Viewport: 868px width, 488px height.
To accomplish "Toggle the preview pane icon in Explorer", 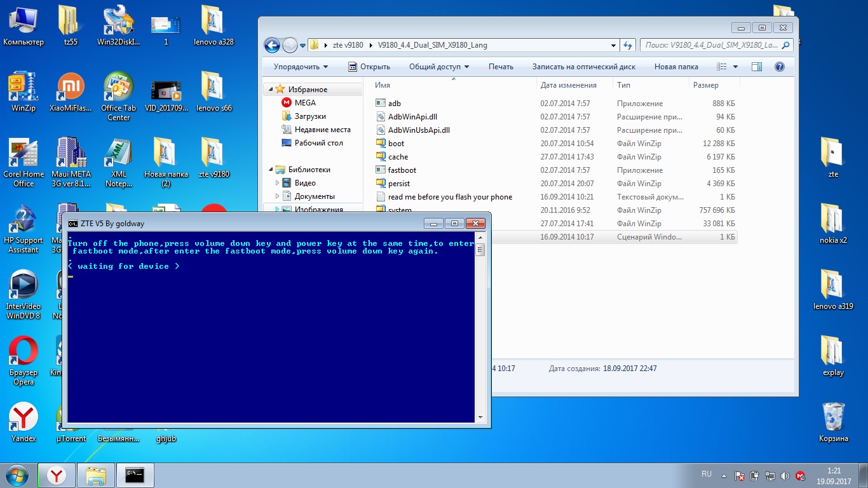I will 756,67.
